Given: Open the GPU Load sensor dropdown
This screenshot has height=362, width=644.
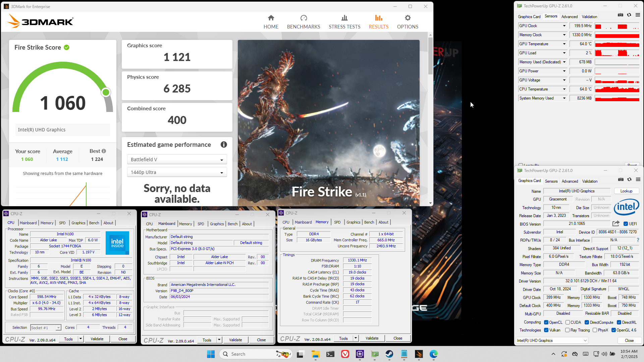Looking at the screenshot, I should pyautogui.click(x=564, y=53).
